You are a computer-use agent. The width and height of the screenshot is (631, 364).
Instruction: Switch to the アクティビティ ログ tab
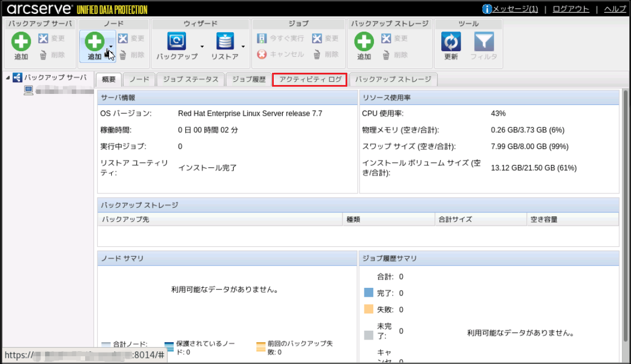pos(310,79)
